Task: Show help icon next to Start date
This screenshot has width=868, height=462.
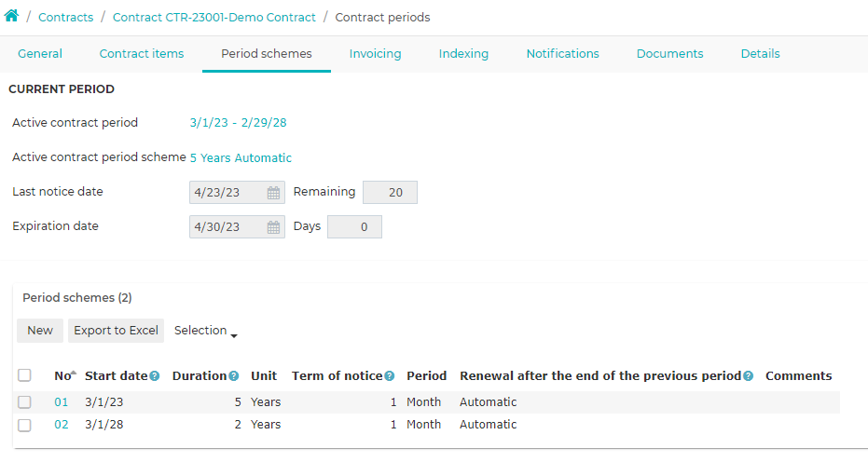Action: [x=155, y=376]
